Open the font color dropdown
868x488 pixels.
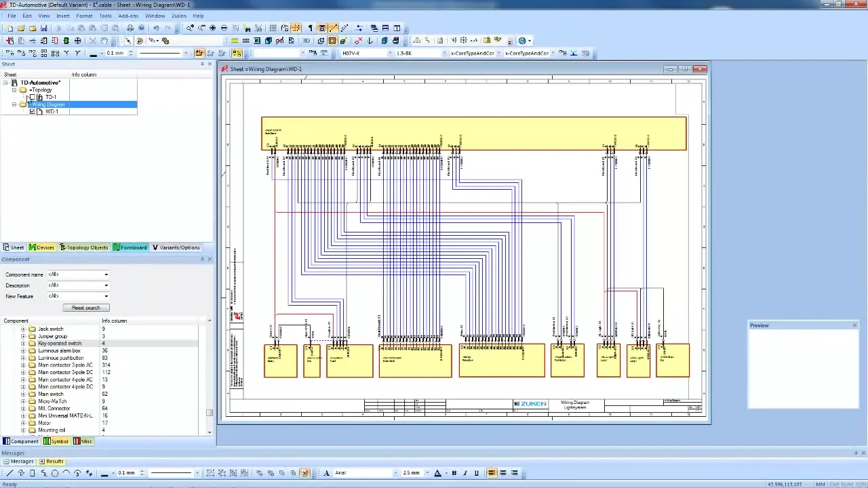tap(446, 473)
